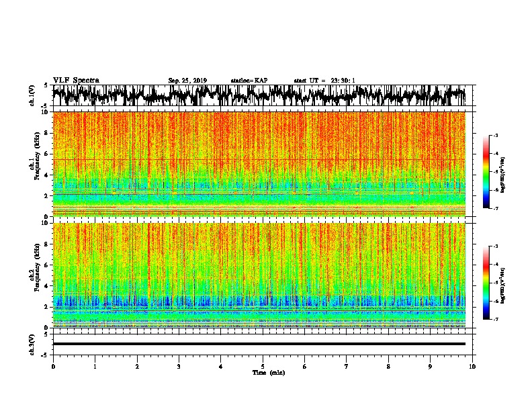532x411 pixels.
Task: Click the time axis tick label "9"
Action: click(430, 366)
